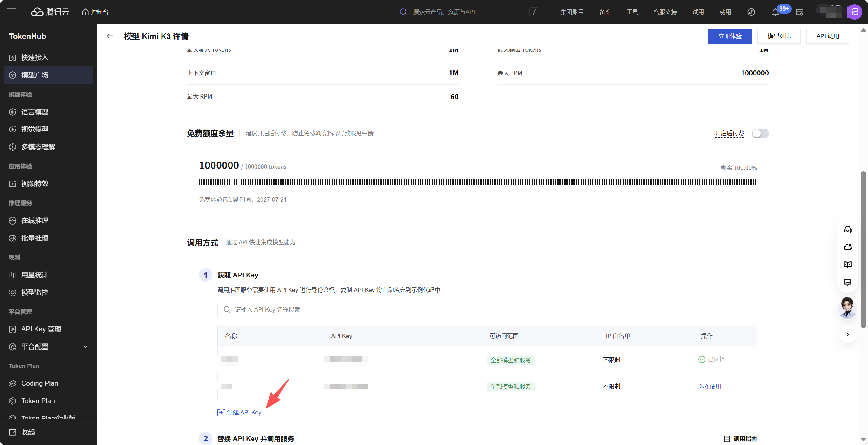
Task: Click the 最大 TPM value 1000000
Action: [754, 73]
